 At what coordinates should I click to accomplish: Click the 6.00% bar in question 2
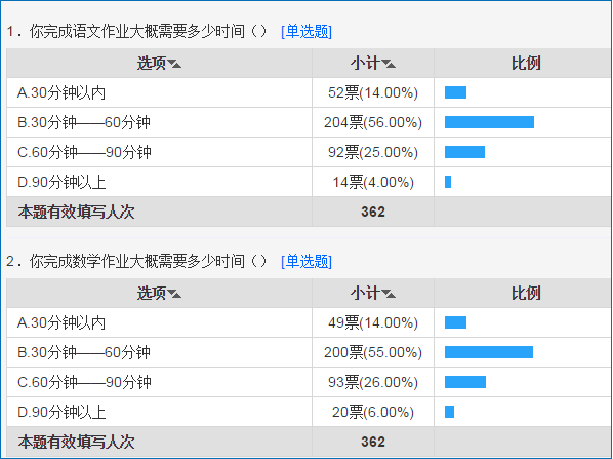click(449, 412)
